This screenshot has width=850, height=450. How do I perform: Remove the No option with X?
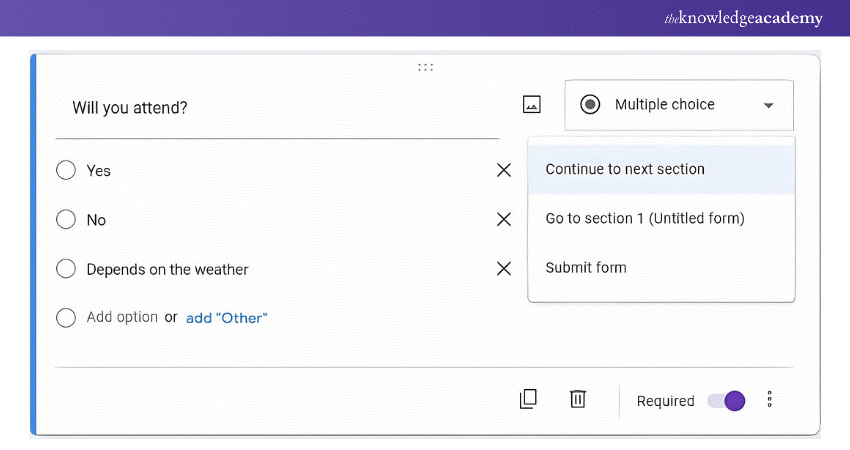point(504,220)
